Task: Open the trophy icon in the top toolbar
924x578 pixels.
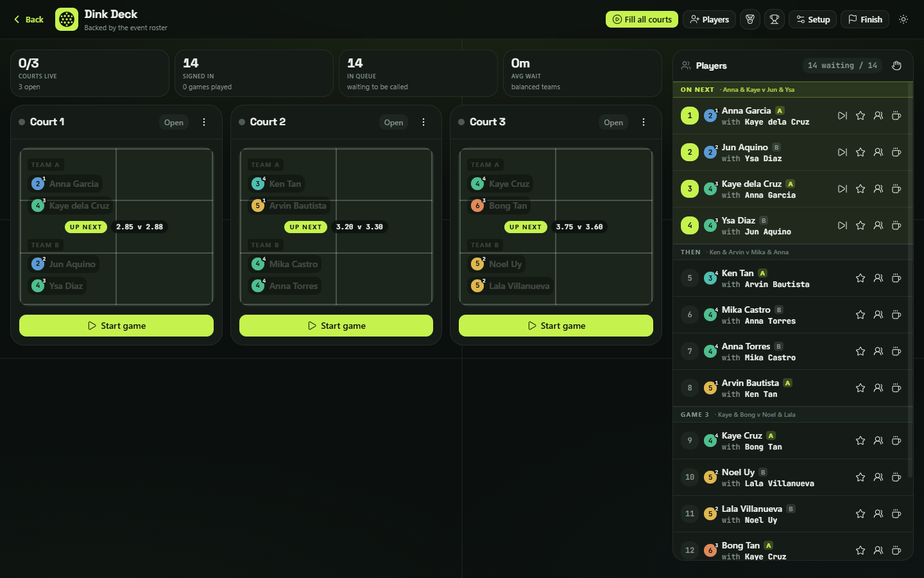Action: (774, 19)
